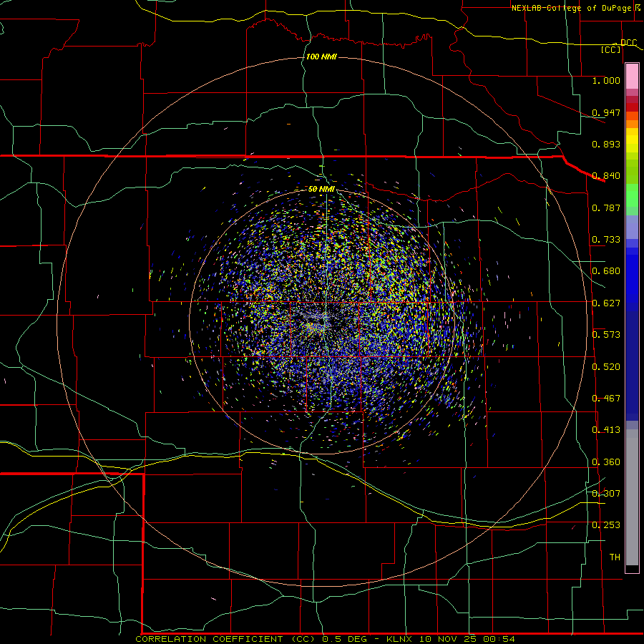Click the bright green segment of the color bar

tap(632, 195)
